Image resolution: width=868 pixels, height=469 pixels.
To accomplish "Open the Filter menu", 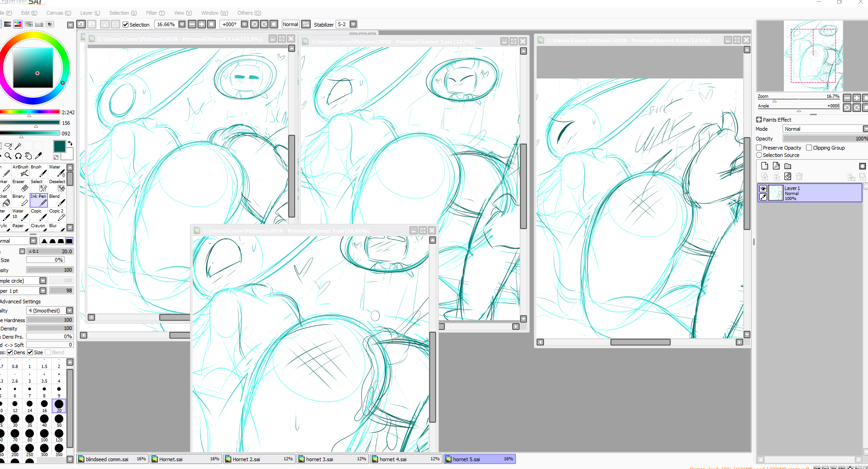I will pyautogui.click(x=155, y=13).
